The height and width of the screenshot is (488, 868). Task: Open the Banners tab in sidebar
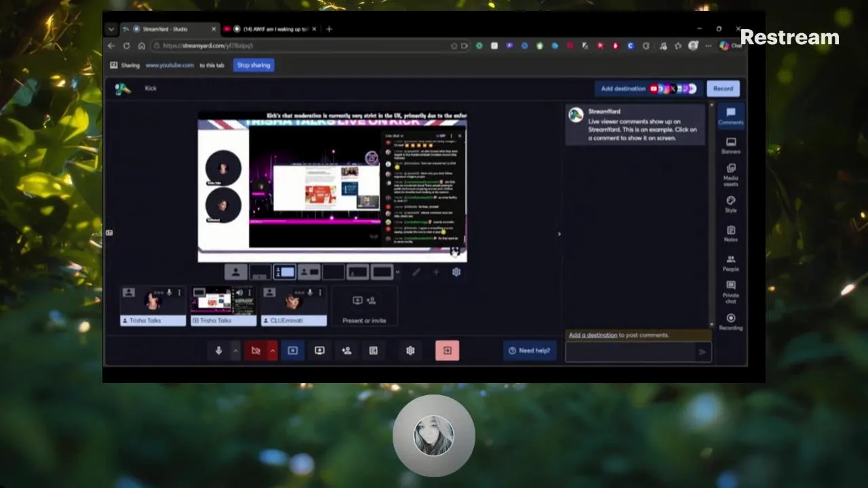click(731, 146)
